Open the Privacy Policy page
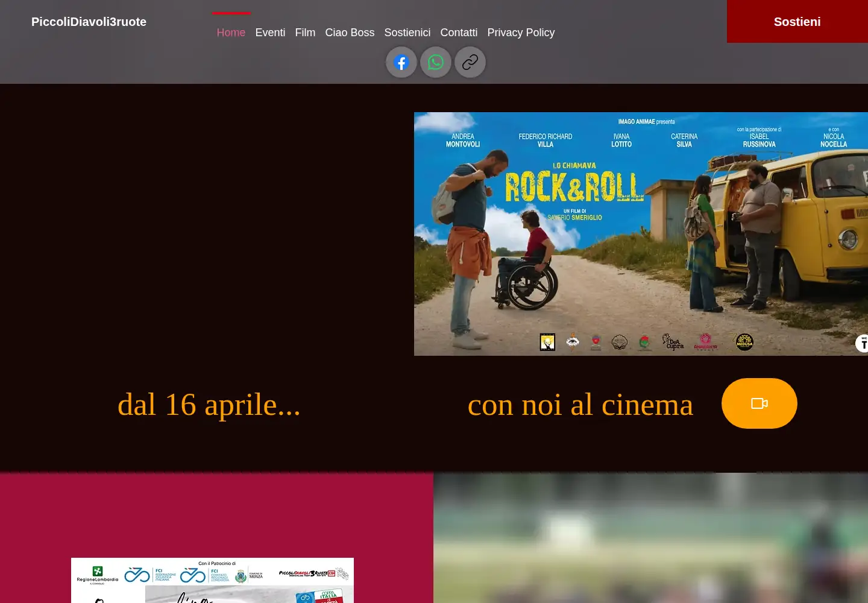 [x=521, y=33]
